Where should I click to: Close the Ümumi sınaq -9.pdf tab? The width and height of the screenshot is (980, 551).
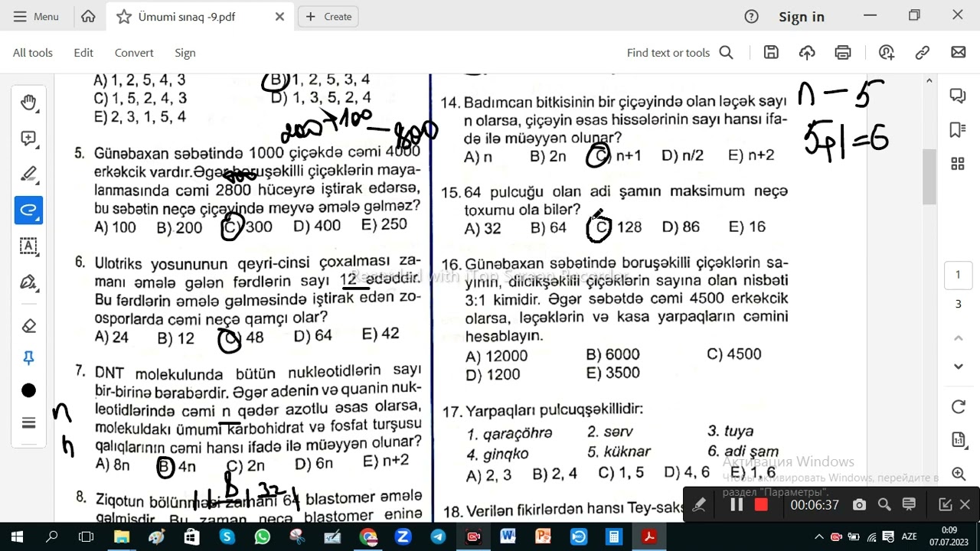point(279,17)
